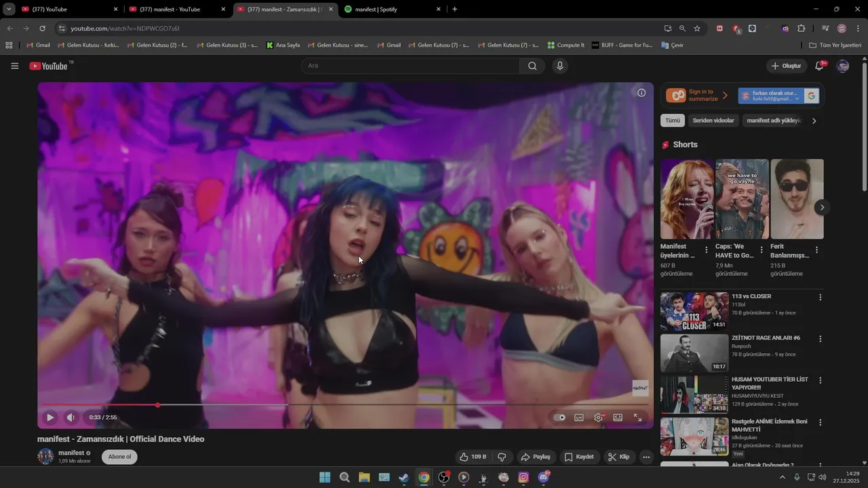Viewport: 868px width, 488px height.
Task: Open options for the Caps Short
Action: 761,250
